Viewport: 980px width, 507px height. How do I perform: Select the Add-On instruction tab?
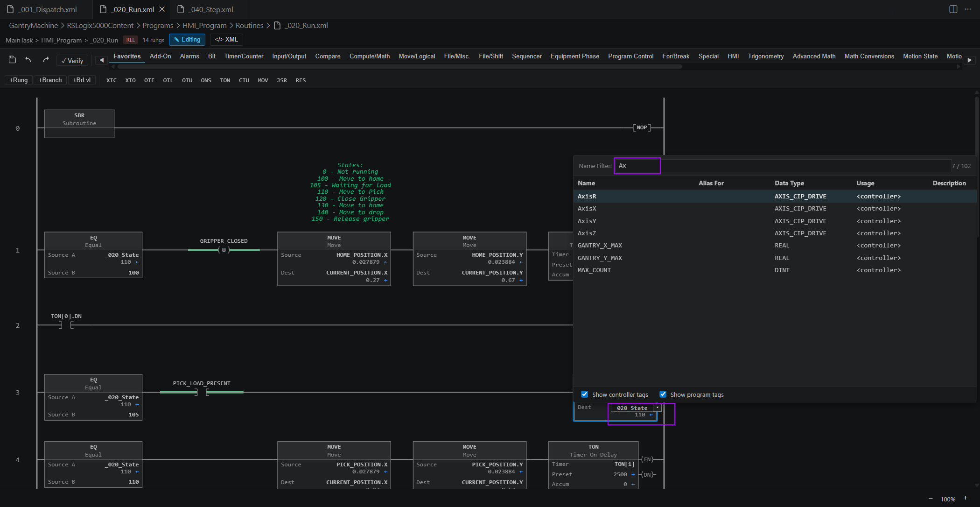[160, 56]
